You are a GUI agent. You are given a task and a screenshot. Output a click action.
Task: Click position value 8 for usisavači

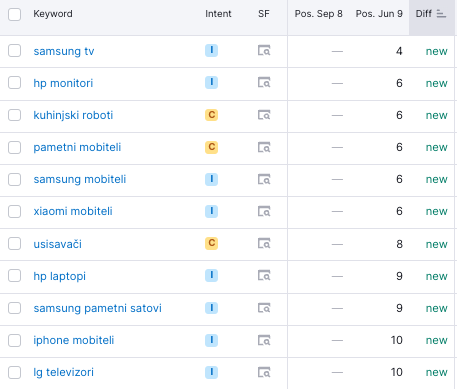tap(399, 244)
